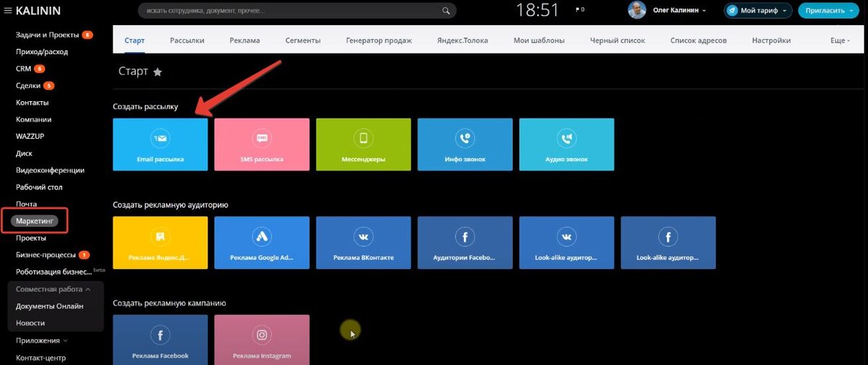Switch to the Яндекс.Толока tab
The height and width of the screenshot is (365, 868).
[463, 40]
